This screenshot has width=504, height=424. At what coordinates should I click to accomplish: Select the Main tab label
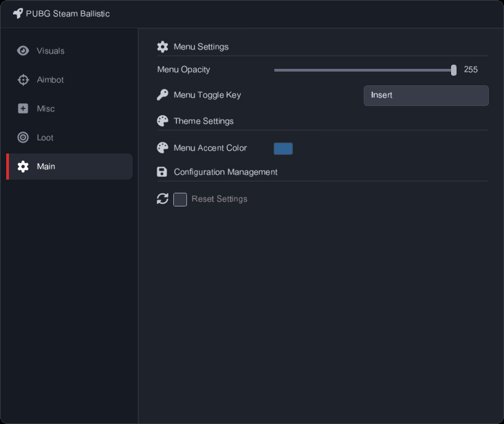pyautogui.click(x=46, y=167)
